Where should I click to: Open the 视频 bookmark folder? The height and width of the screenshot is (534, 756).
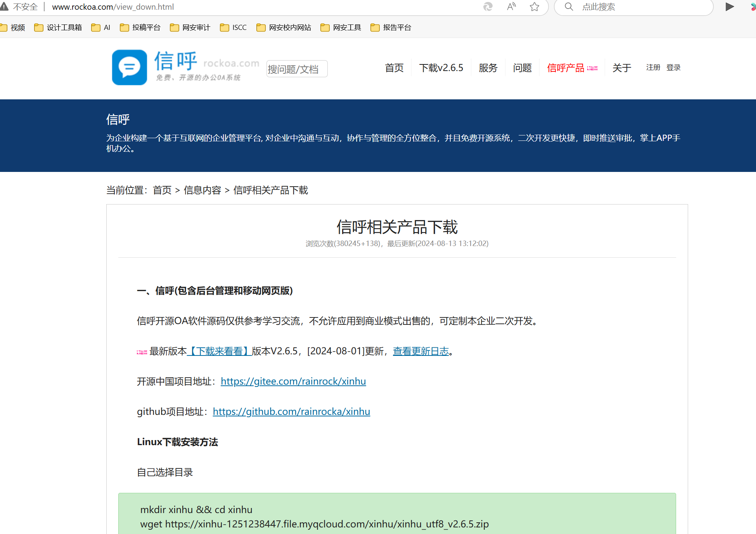click(13, 28)
